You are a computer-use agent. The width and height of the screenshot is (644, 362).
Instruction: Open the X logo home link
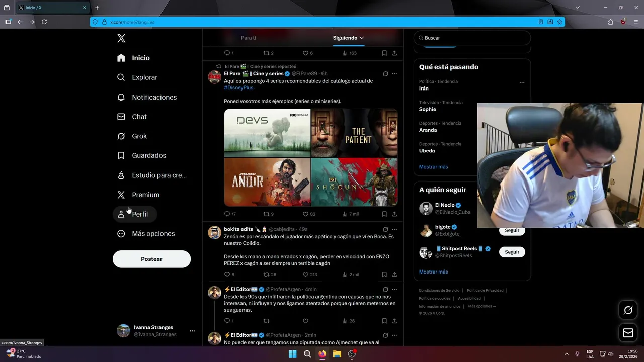point(121,38)
